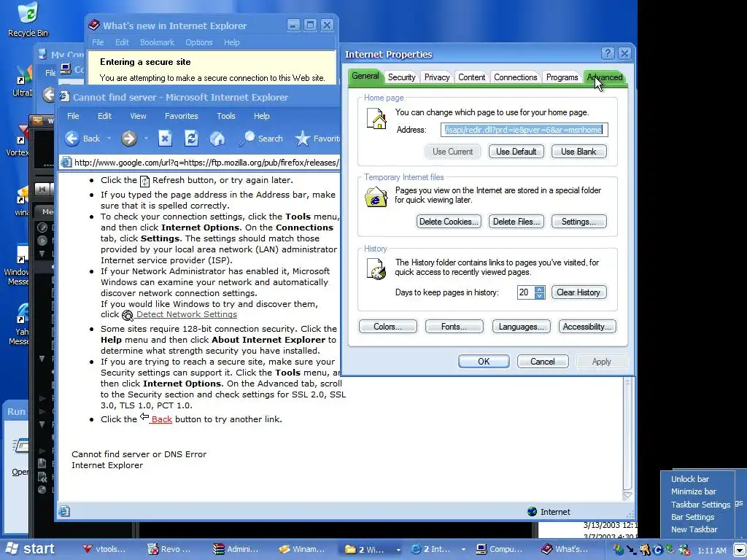This screenshot has height=560, width=747.
Task: Switch to Revo taskbar item
Action: pos(170,549)
